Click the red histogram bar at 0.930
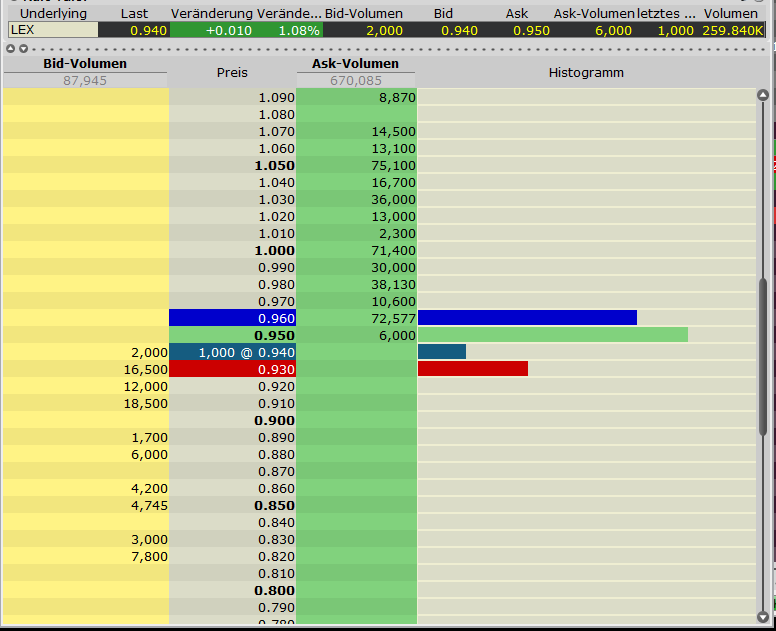The image size is (776, 631). (473, 368)
